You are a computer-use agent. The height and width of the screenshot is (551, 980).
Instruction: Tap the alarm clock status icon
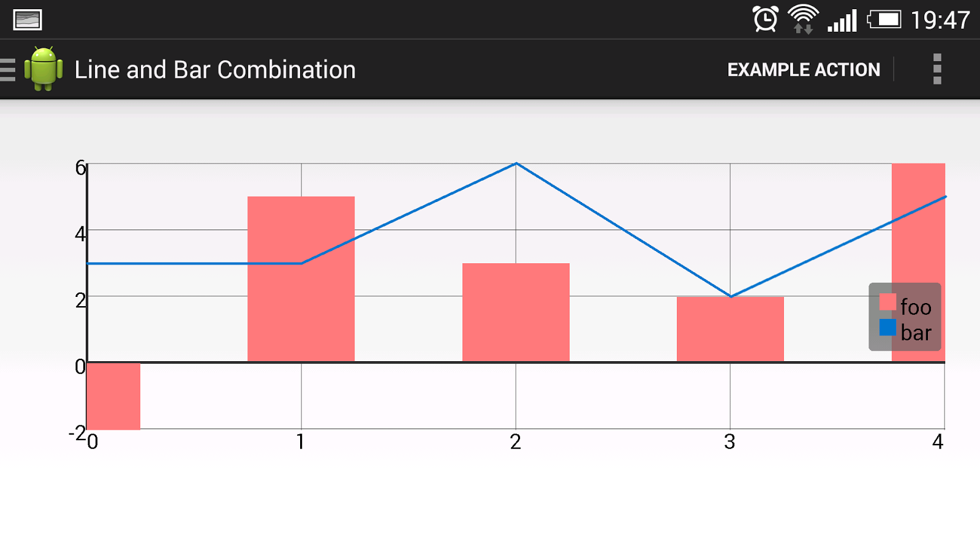765,20
